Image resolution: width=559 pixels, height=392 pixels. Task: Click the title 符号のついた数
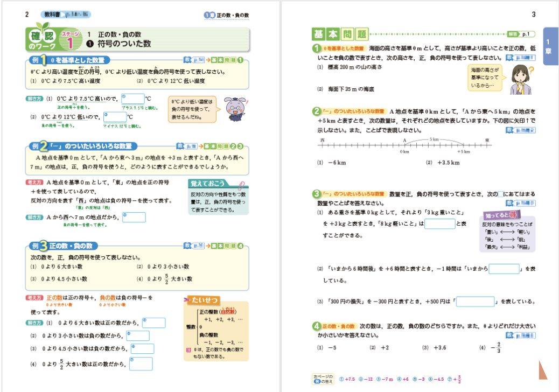[x=124, y=44]
